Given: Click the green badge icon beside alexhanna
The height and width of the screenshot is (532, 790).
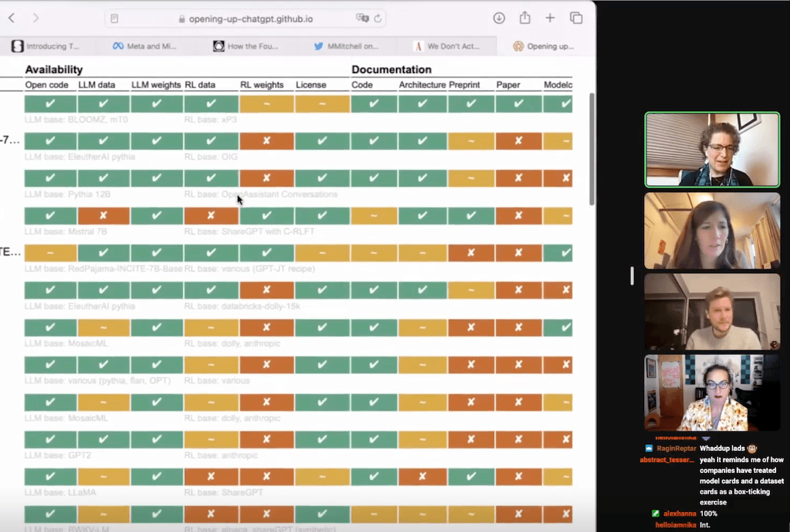Looking at the screenshot, I should pos(655,513).
